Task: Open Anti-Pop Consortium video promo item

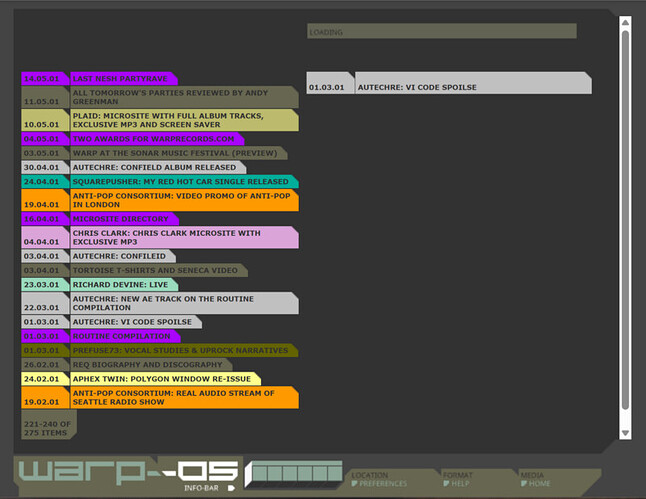Action: pyautogui.click(x=185, y=200)
